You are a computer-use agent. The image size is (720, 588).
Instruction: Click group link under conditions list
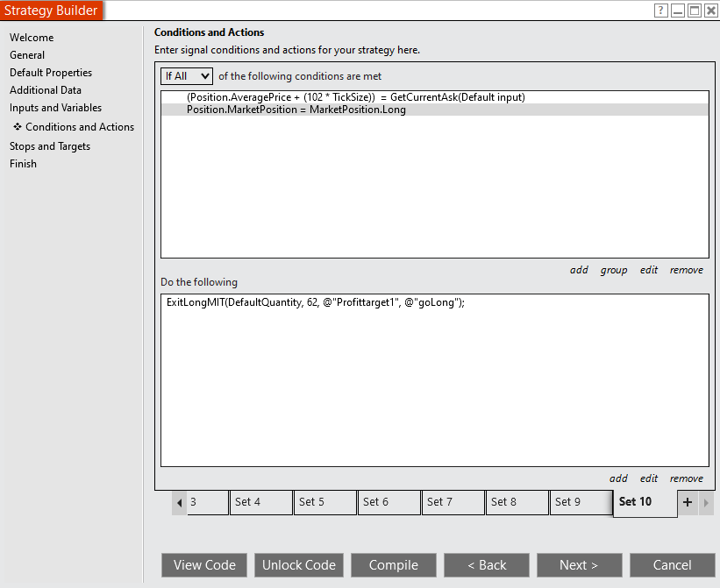point(614,270)
